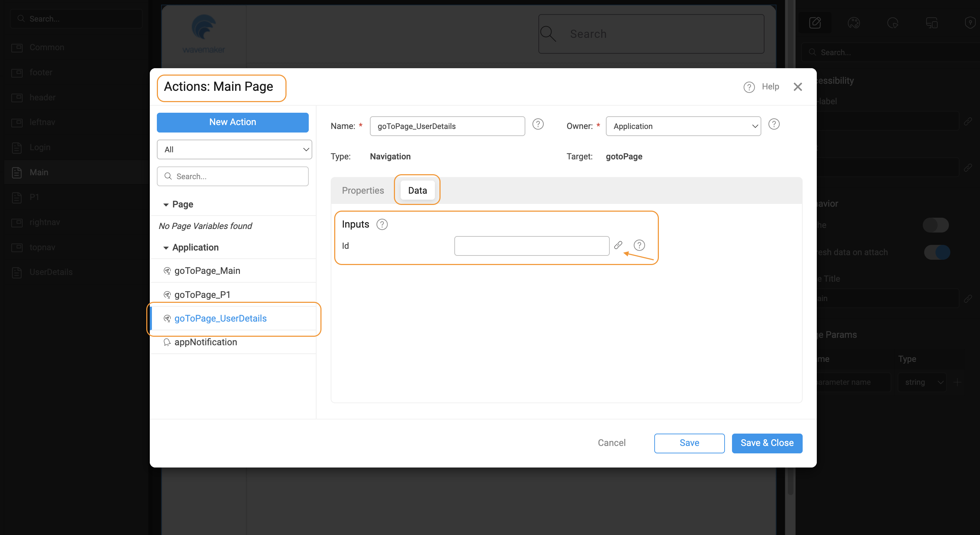The height and width of the screenshot is (535, 980).
Task: Click Save & Close button
Action: (767, 443)
